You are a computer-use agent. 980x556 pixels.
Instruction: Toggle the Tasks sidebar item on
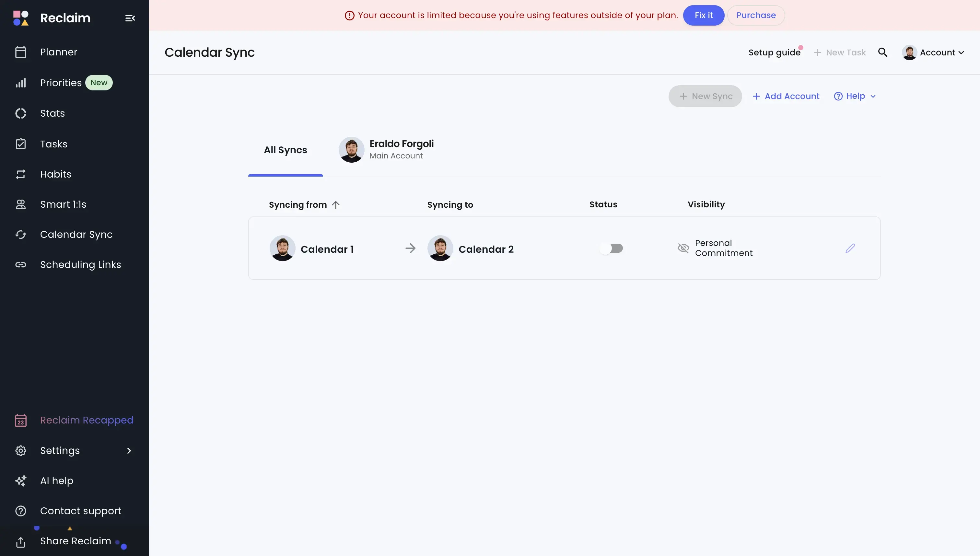[x=54, y=144]
